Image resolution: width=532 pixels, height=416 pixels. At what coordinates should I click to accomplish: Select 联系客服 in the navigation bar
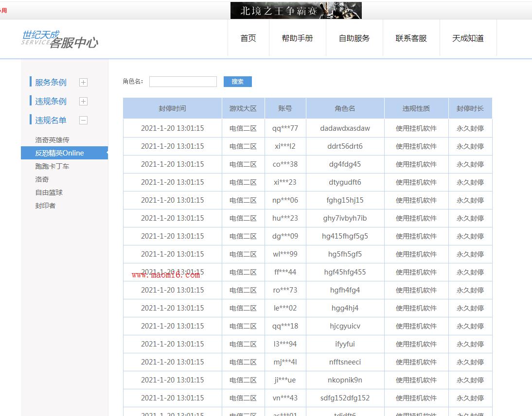[411, 38]
